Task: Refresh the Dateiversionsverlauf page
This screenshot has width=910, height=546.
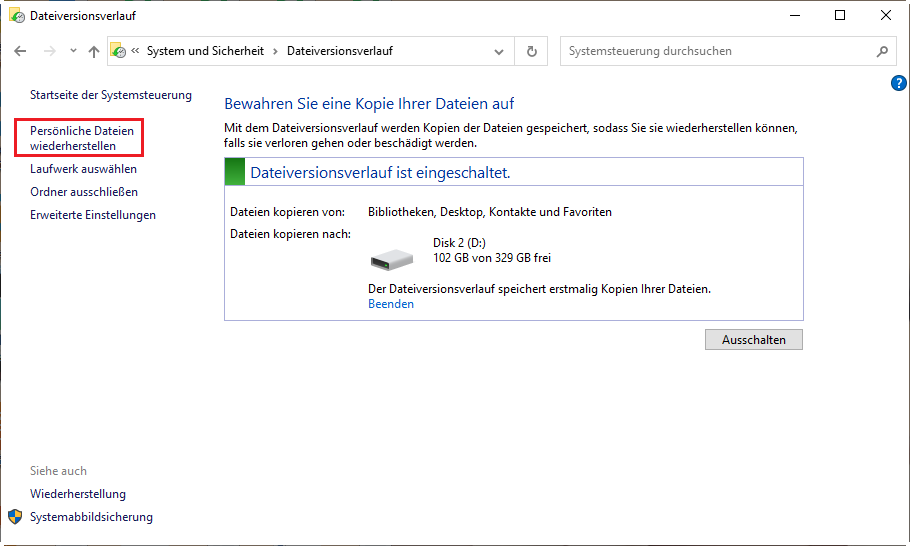Action: pyautogui.click(x=531, y=51)
